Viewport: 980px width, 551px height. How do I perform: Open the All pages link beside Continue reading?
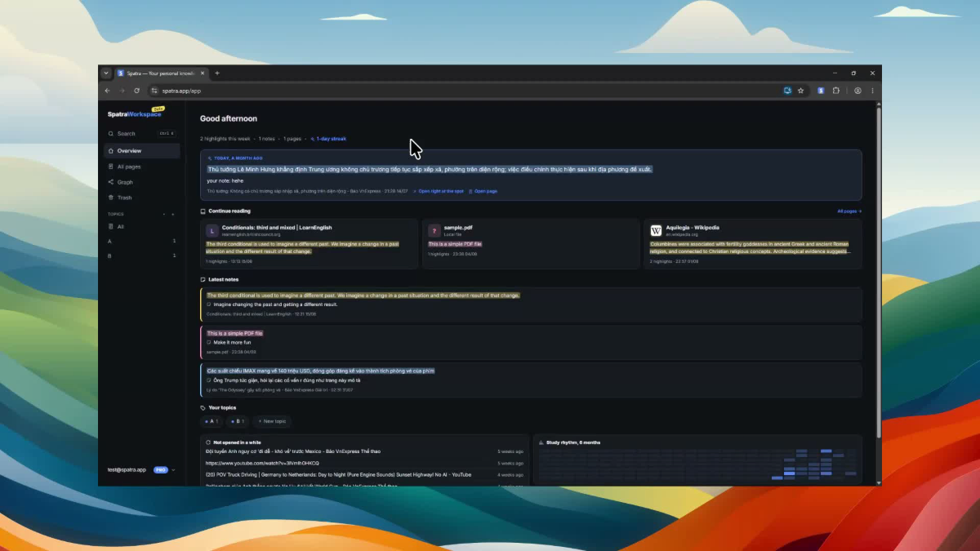tap(849, 211)
